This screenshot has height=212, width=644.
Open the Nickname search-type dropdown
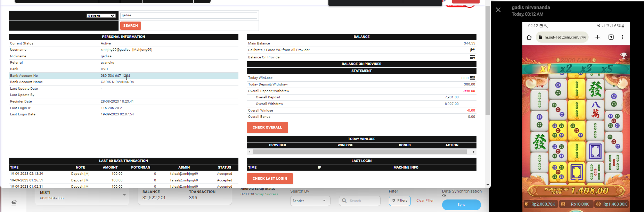(101, 16)
